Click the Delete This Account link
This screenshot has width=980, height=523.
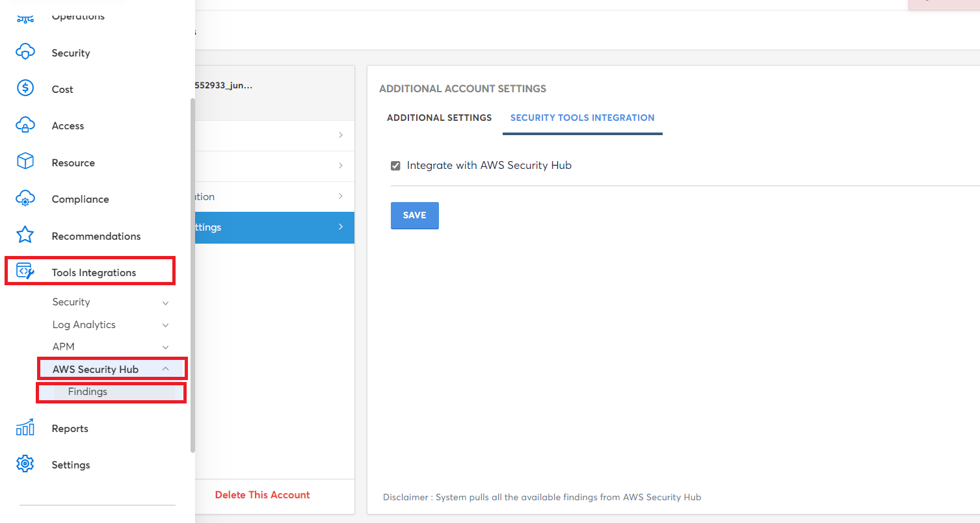[262, 494]
